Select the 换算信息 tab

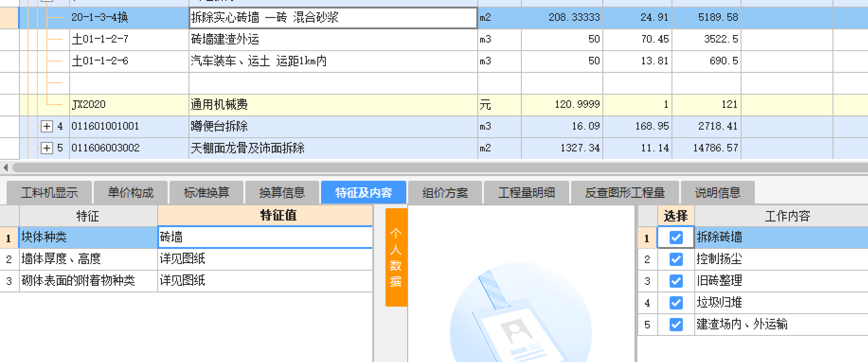tap(282, 193)
